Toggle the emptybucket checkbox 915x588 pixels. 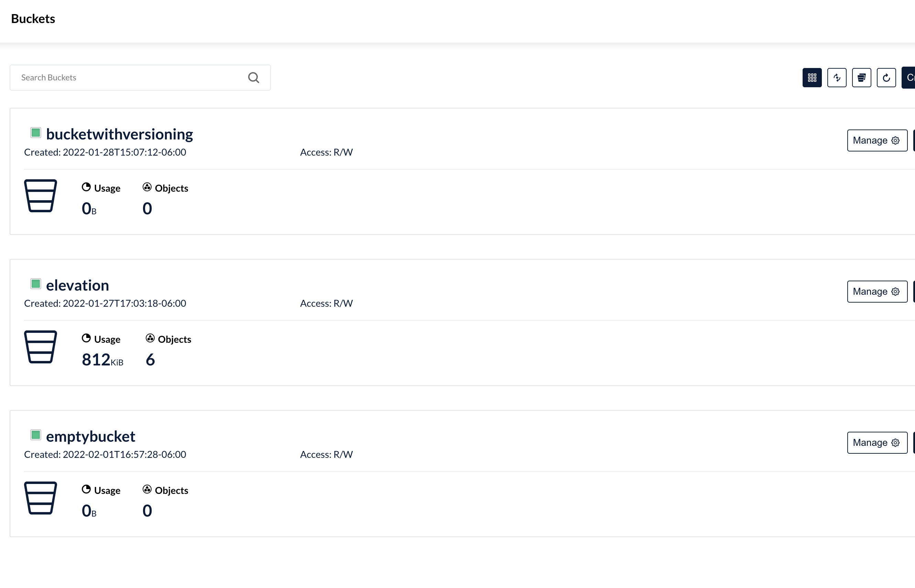point(35,435)
